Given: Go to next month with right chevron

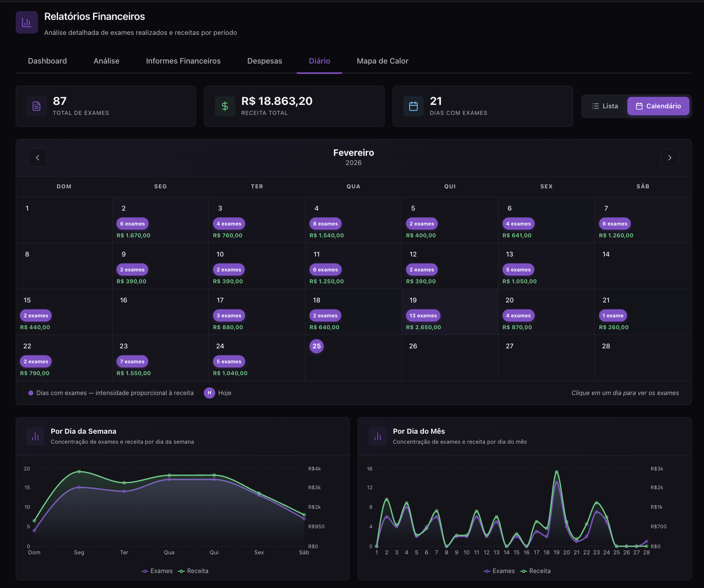Looking at the screenshot, I should (670, 158).
